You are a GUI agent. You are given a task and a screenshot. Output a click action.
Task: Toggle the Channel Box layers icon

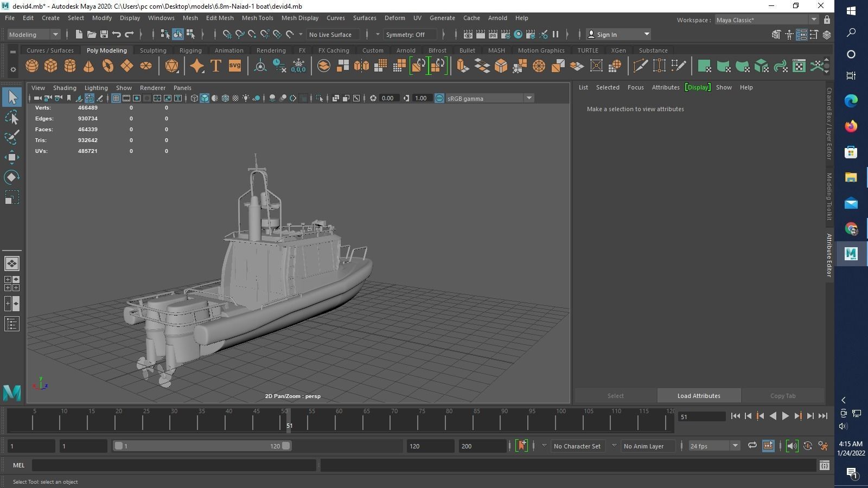coord(827,34)
